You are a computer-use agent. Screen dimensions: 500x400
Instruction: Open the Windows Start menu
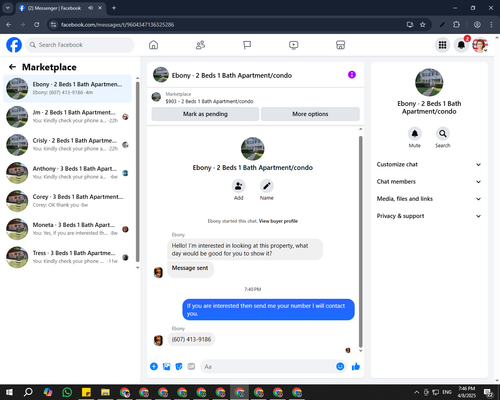click(x=9, y=392)
